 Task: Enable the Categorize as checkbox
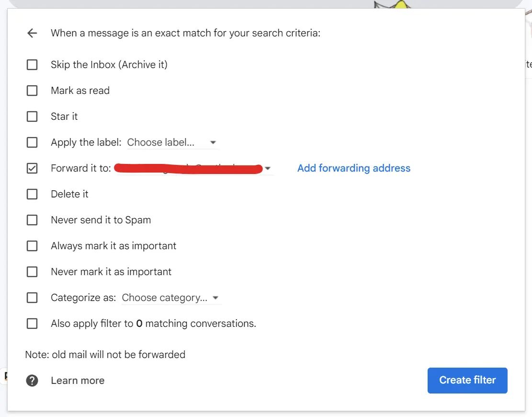32,298
